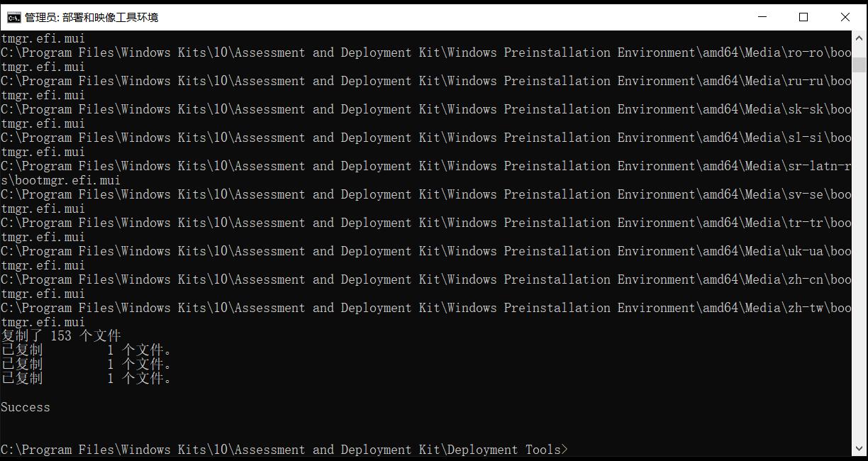Viewport: 868px width, 461px height.
Task: Click the path line ending in Media\ro-ro
Action: pos(425,52)
